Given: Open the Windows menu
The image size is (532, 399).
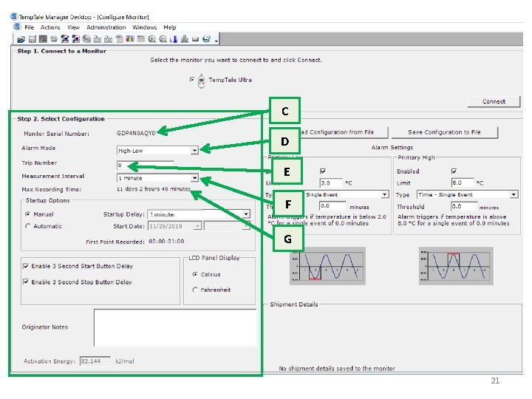Looking at the screenshot, I should point(145,27).
